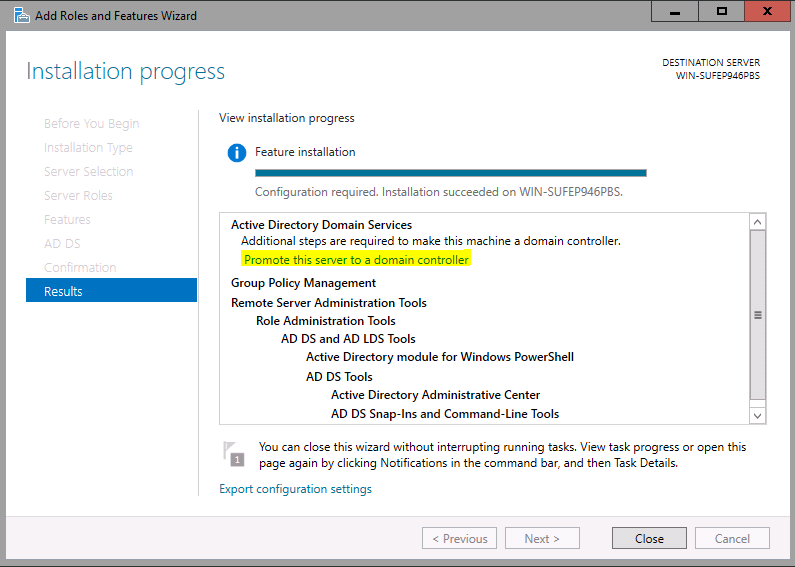The height and width of the screenshot is (567, 795).
Task: Click Active Directory Administrative Center entry
Action: pos(436,395)
